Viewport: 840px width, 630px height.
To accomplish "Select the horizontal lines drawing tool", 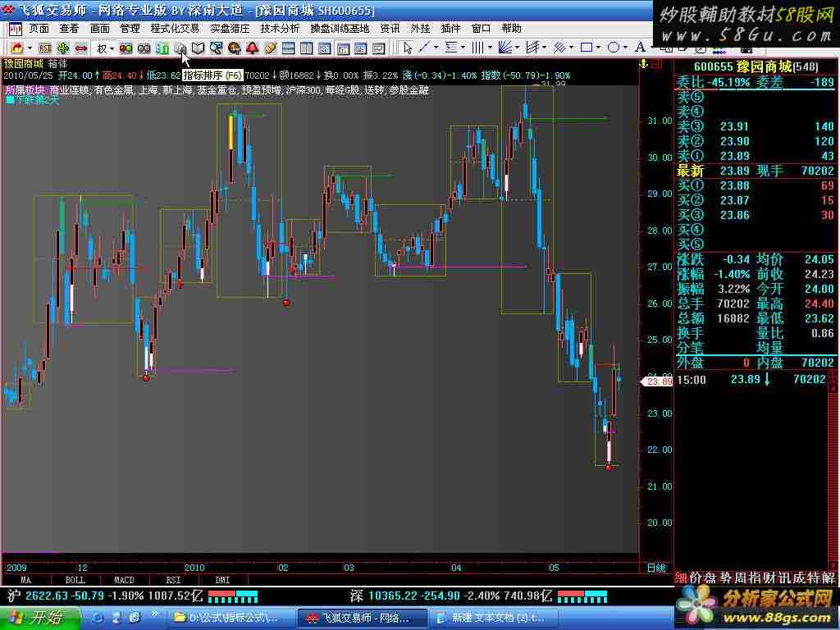I will 451,48.
